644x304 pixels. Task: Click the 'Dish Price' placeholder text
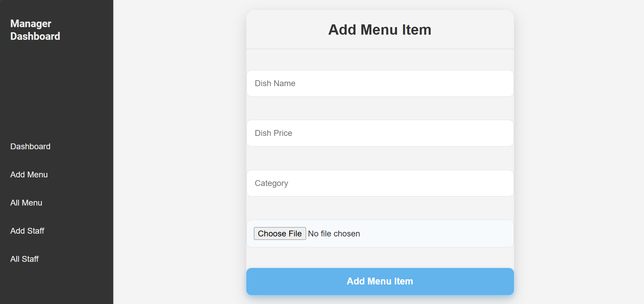point(273,133)
